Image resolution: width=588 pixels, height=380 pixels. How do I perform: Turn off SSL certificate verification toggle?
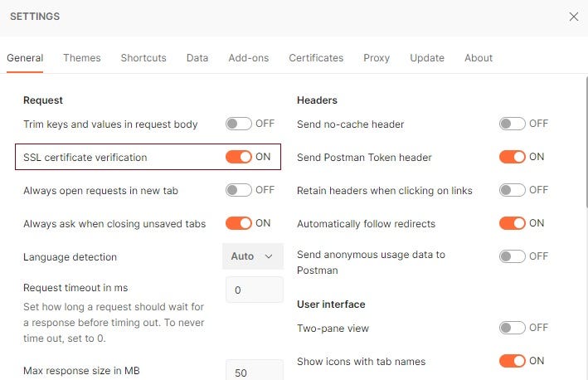(x=239, y=157)
